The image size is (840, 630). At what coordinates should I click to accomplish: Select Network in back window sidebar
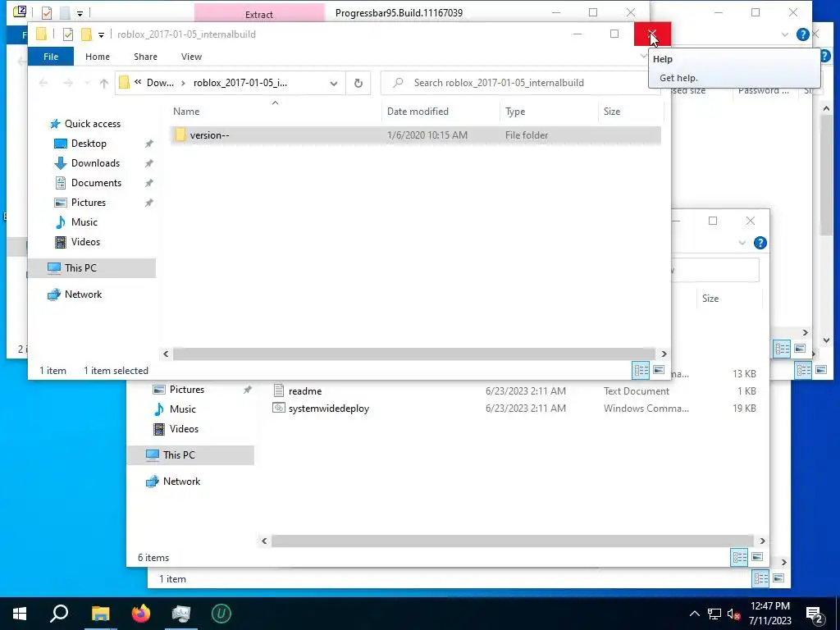point(181,481)
